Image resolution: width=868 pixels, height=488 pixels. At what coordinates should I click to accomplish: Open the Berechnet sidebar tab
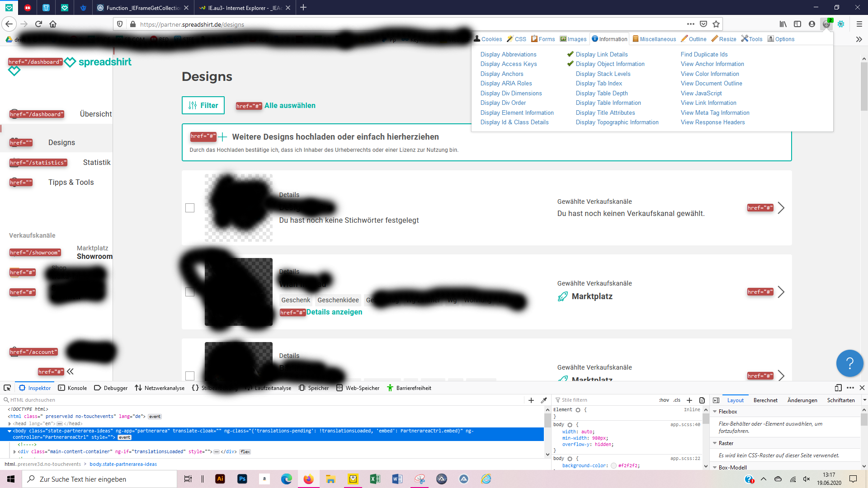coord(765,400)
